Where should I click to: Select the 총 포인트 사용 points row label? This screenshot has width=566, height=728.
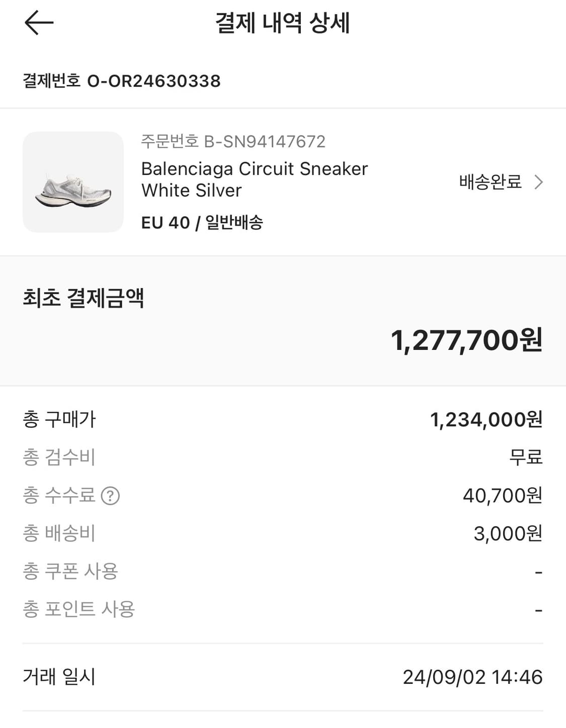[79, 609]
